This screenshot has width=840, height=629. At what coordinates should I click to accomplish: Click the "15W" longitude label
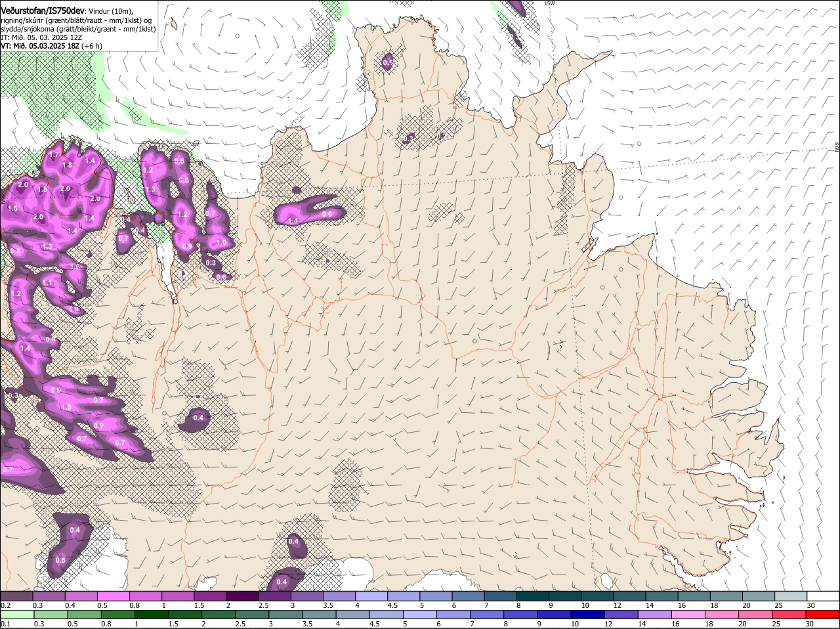pyautogui.click(x=549, y=3)
